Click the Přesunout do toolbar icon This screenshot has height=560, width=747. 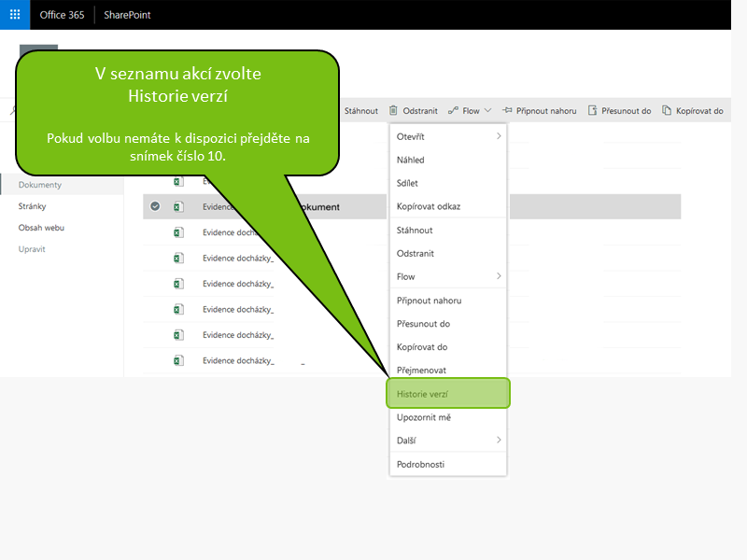[x=592, y=110]
